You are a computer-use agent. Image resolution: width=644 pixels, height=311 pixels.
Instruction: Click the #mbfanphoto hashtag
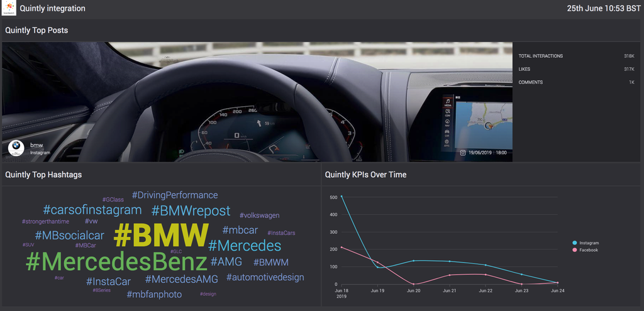pyautogui.click(x=154, y=294)
